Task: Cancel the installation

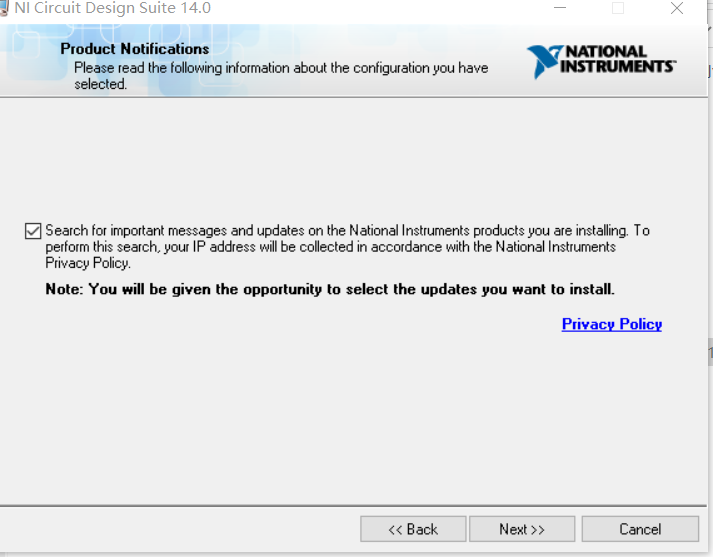Action: pyautogui.click(x=640, y=529)
